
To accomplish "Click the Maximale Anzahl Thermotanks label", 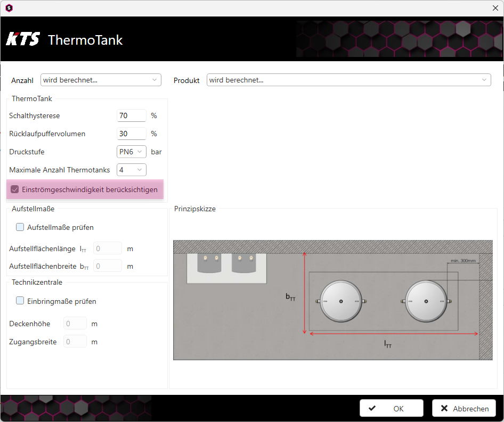I will 60,170.
